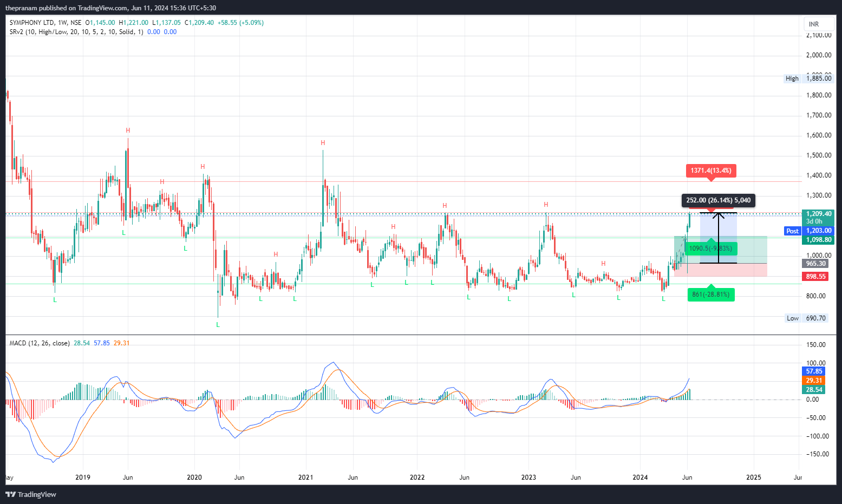This screenshot has height=504, width=842.
Task: Click 2021 on the time axis
Action: 306,477
